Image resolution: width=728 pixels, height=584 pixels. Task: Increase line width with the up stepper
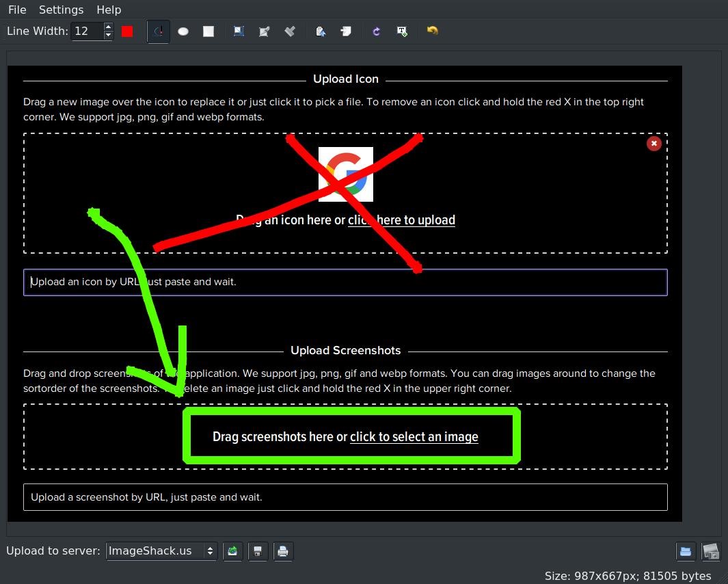[108, 27]
